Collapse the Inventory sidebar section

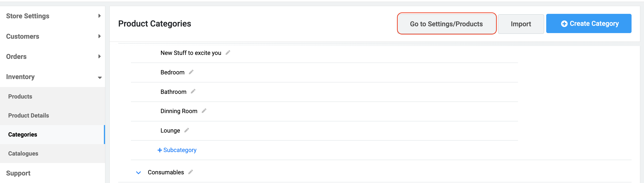(100, 78)
